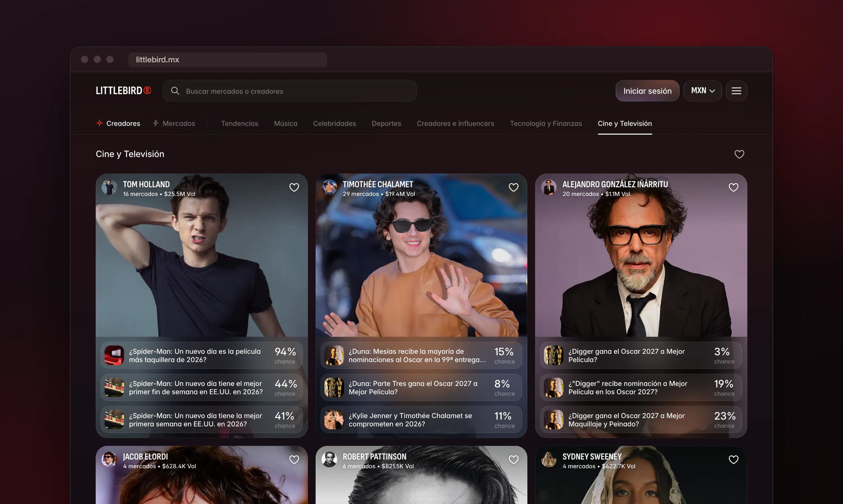Open the Música category
843x504 pixels.
(285, 123)
